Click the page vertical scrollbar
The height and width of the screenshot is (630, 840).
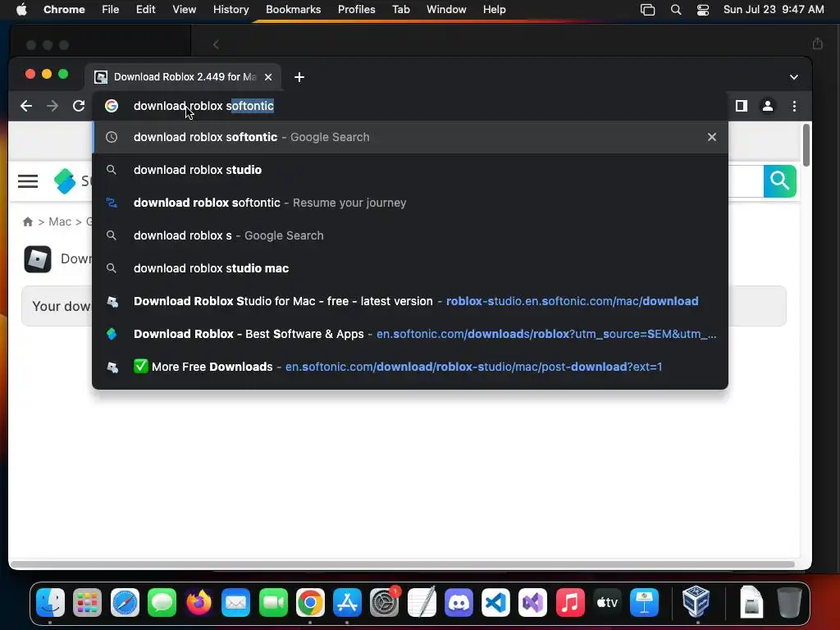pyautogui.click(x=806, y=145)
